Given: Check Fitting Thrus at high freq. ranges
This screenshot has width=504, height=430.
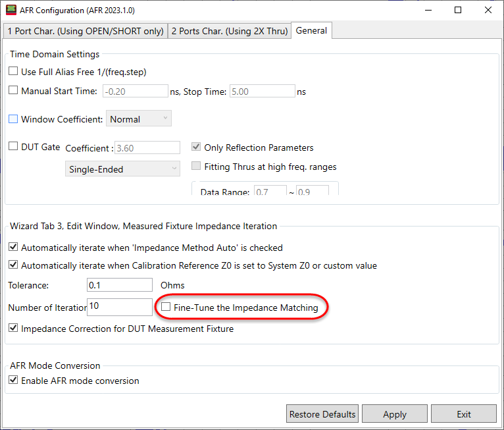Looking at the screenshot, I should (x=196, y=166).
